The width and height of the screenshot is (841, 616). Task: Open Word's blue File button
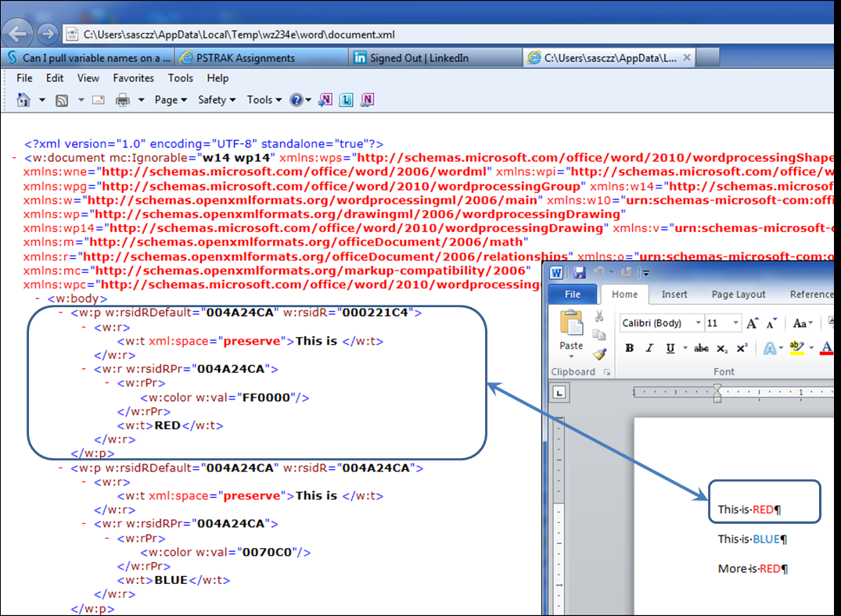click(x=572, y=295)
